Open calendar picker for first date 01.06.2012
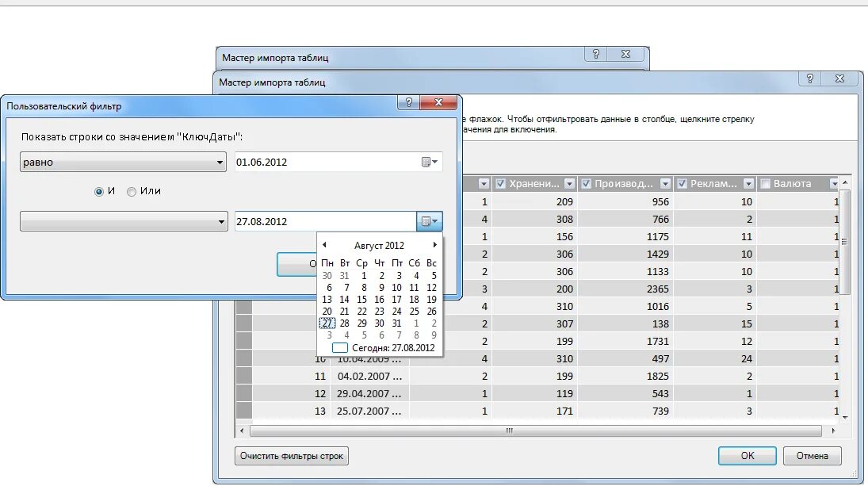 [430, 163]
